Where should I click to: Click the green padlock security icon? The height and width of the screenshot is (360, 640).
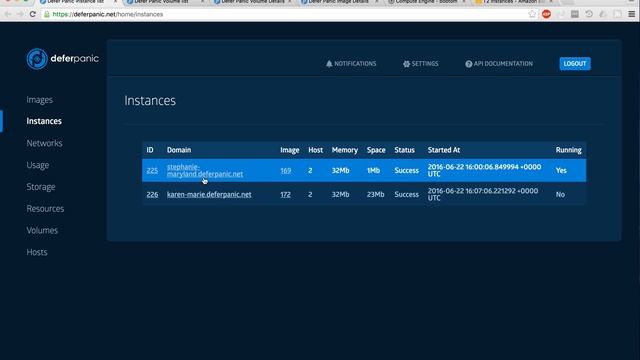[x=47, y=14]
